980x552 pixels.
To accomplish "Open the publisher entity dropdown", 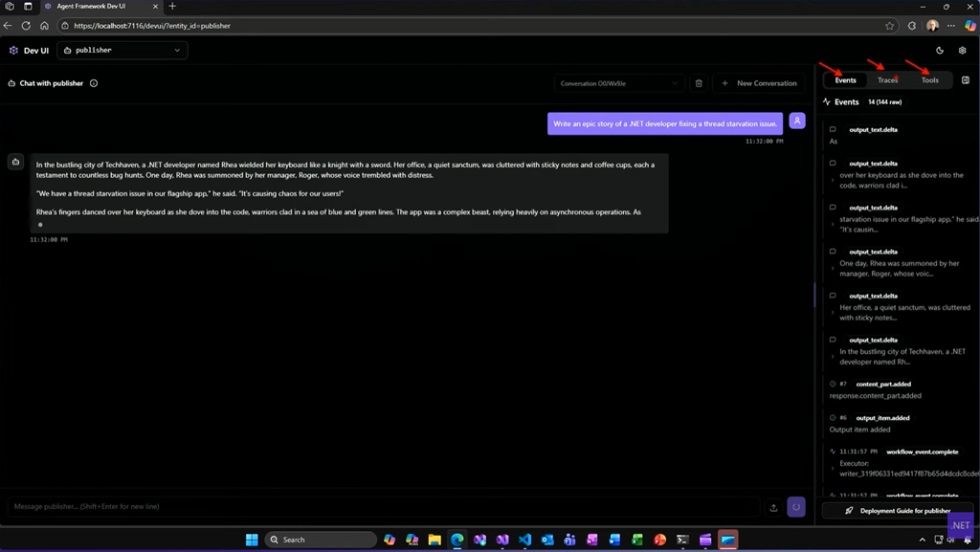I will (122, 50).
